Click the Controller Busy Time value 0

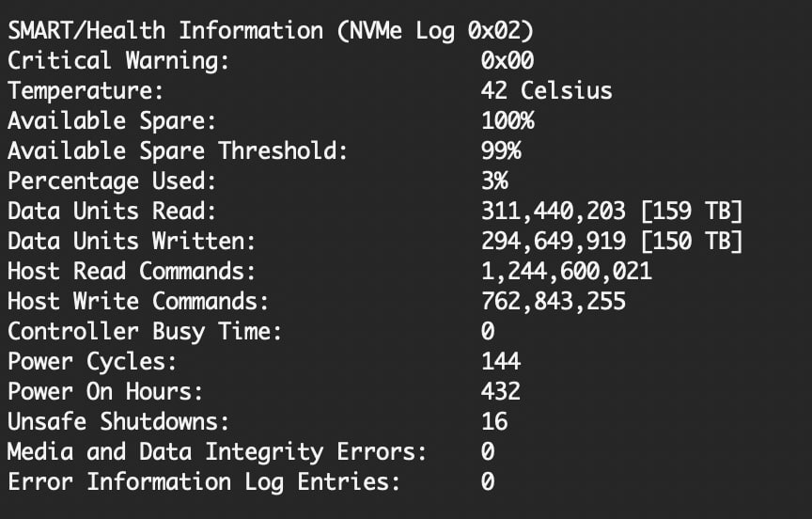(x=488, y=332)
